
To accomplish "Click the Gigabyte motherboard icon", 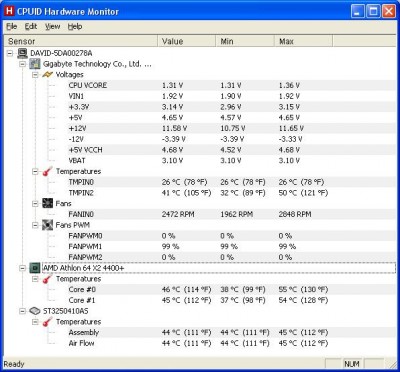I will [x=35, y=64].
